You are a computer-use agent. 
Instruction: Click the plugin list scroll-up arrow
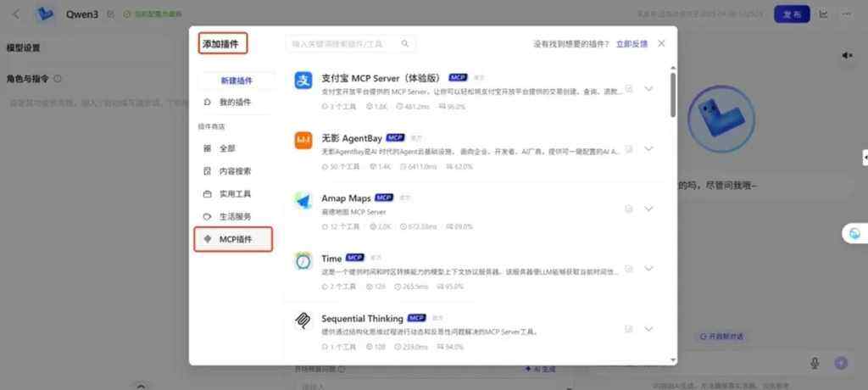click(x=672, y=69)
